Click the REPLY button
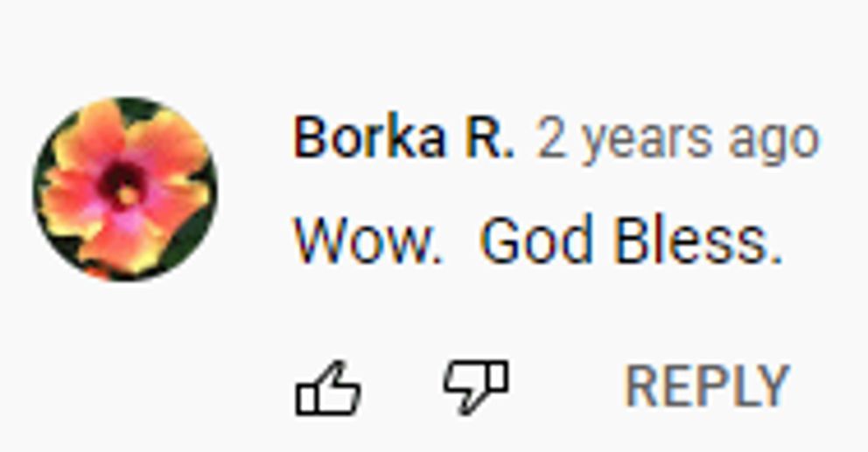The image size is (868, 452). 707,386
